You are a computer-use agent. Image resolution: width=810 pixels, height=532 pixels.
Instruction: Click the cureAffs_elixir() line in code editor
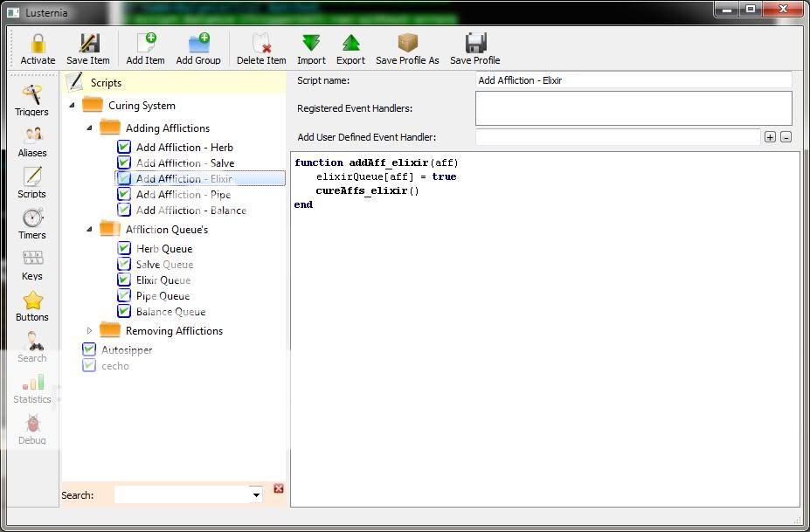367,190
